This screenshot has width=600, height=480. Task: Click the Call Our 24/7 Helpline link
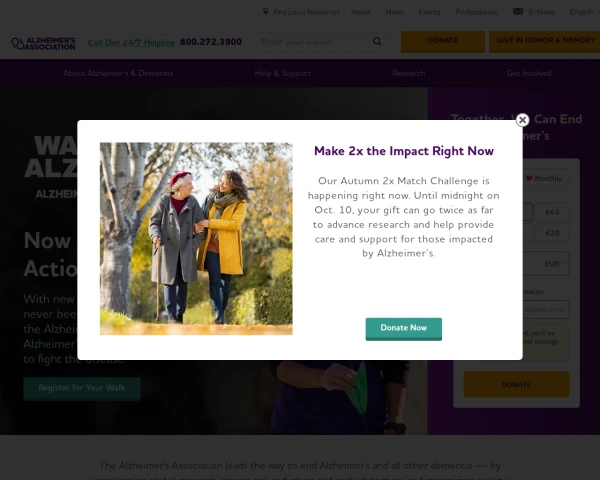[x=131, y=42]
